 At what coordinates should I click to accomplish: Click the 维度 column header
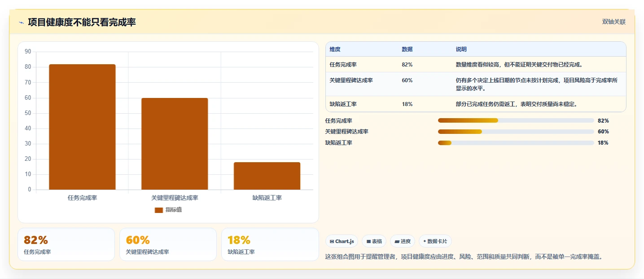tap(335, 49)
